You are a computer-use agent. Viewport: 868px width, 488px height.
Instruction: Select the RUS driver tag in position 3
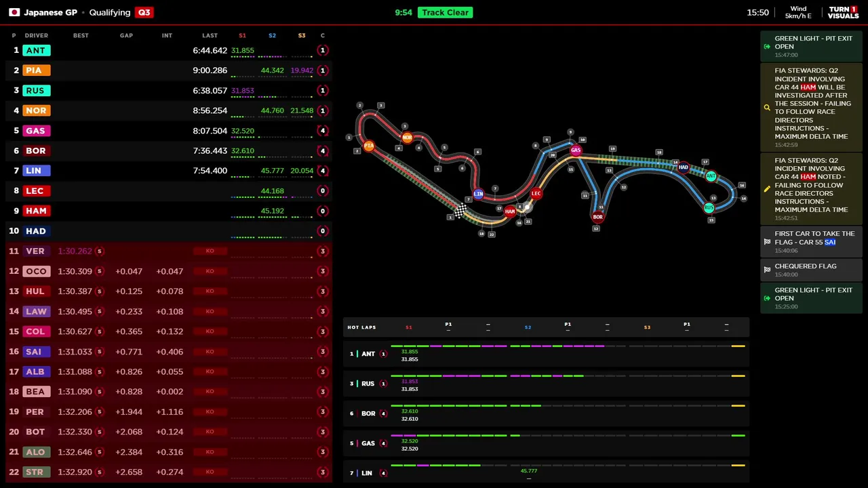[35, 90]
